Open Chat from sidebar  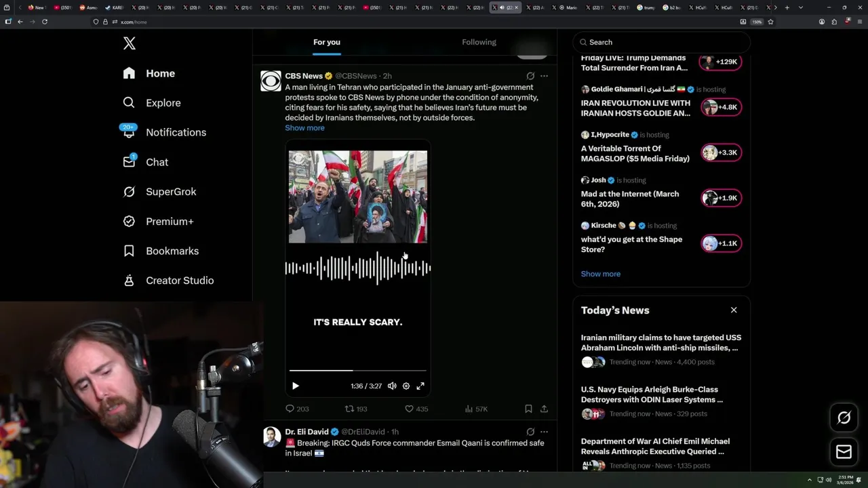[x=145, y=162]
